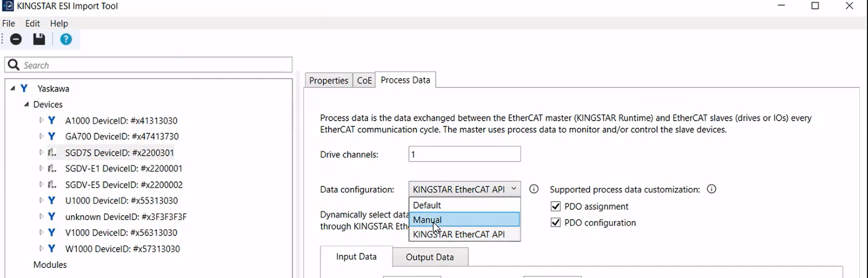Switch to the Output Data tab

430,257
